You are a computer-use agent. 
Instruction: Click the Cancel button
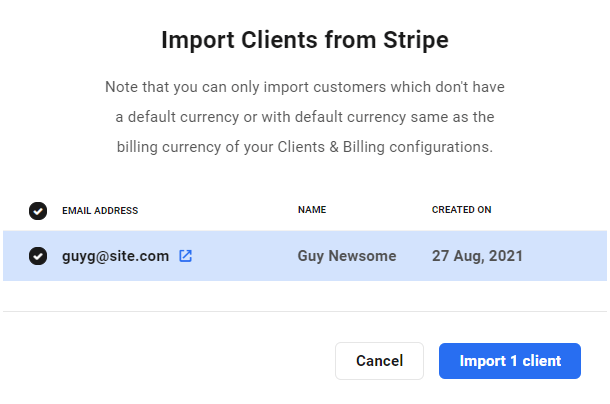tap(379, 361)
